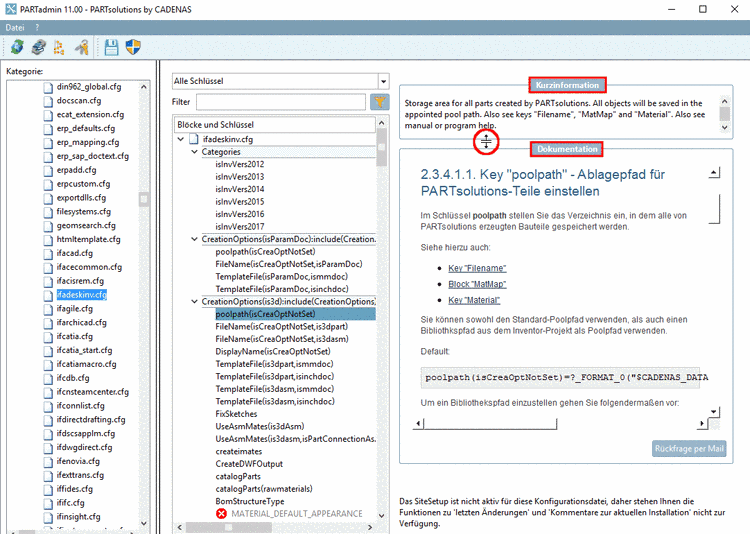The width and height of the screenshot is (750, 534).
Task: Select catalogParts(rawmaterials) key
Action: (x=264, y=489)
